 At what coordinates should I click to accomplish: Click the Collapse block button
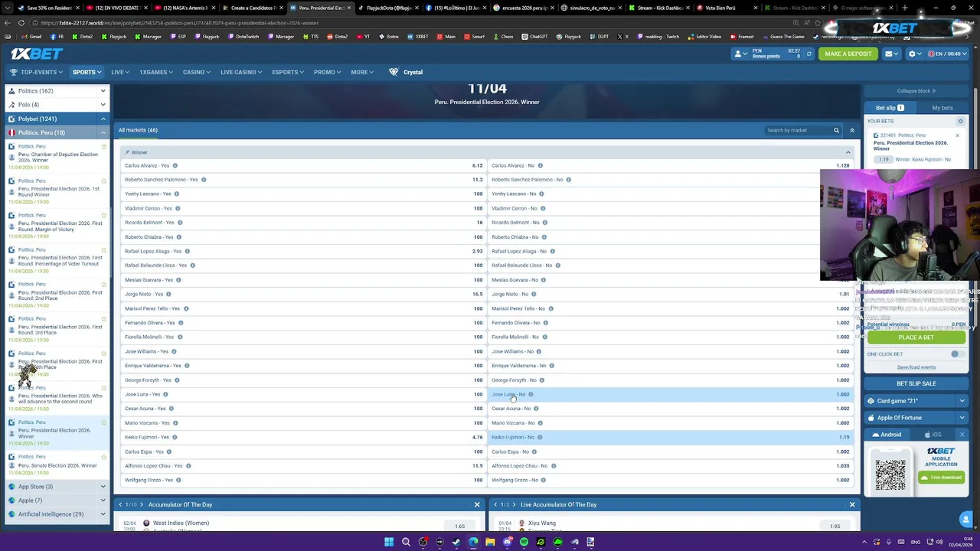(x=916, y=91)
